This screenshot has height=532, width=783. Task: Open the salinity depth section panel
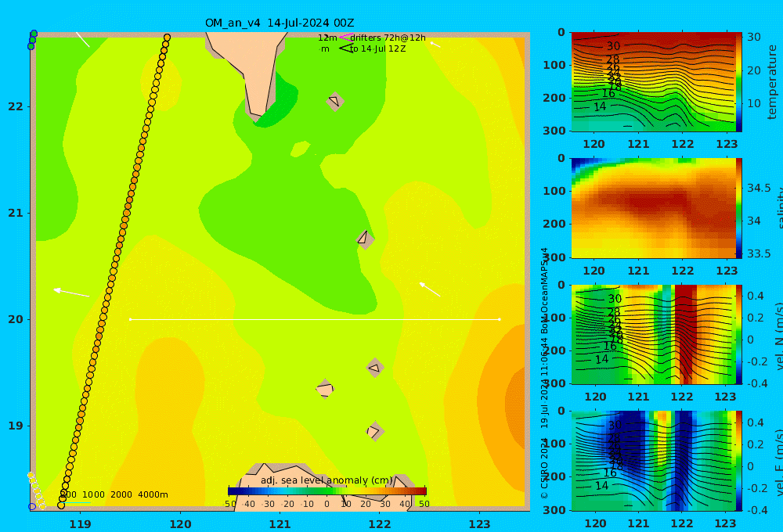653,208
